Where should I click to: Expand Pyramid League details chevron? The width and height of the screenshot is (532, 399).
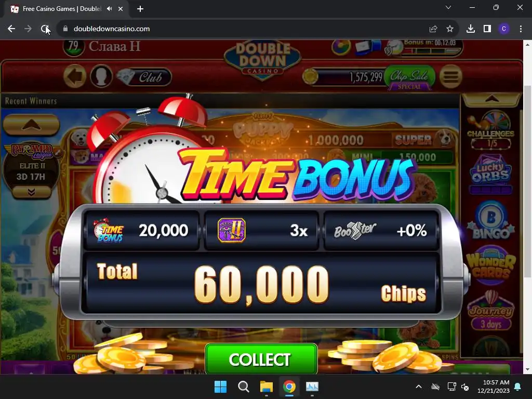(31, 193)
